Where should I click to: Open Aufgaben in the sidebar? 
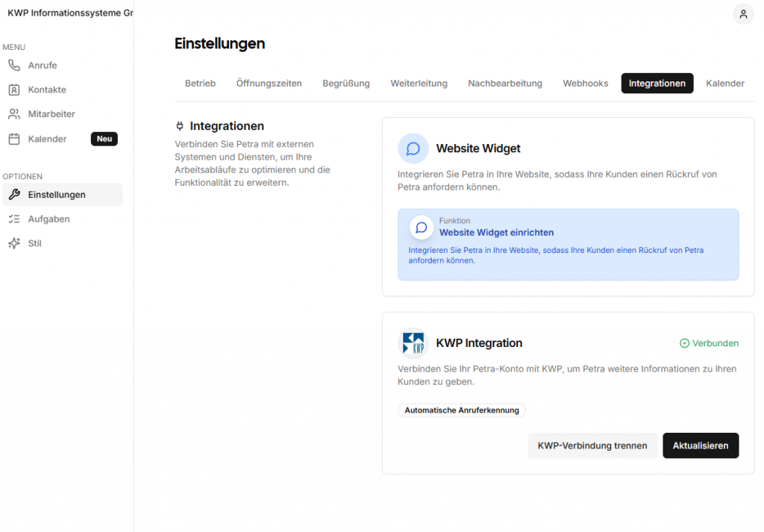click(63, 219)
